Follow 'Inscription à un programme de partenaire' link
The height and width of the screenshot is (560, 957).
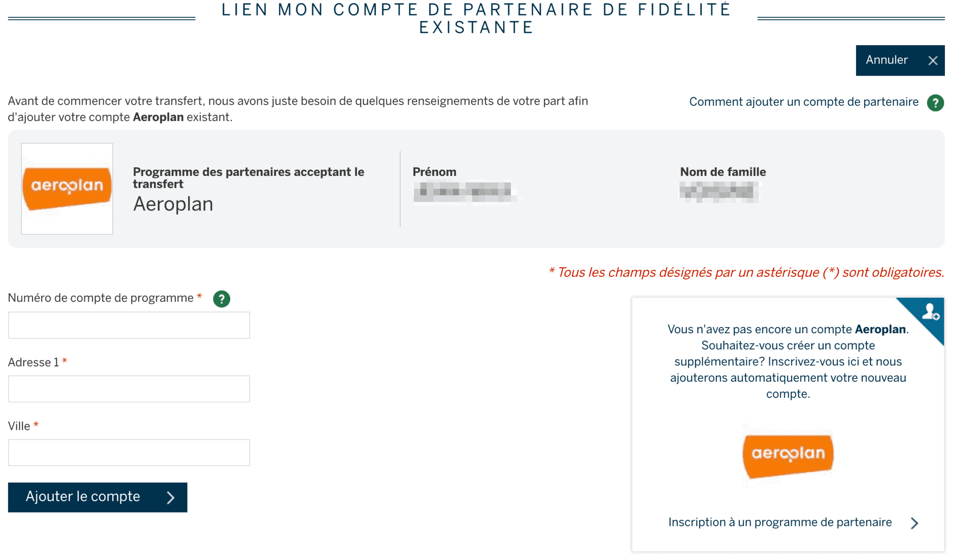780,522
